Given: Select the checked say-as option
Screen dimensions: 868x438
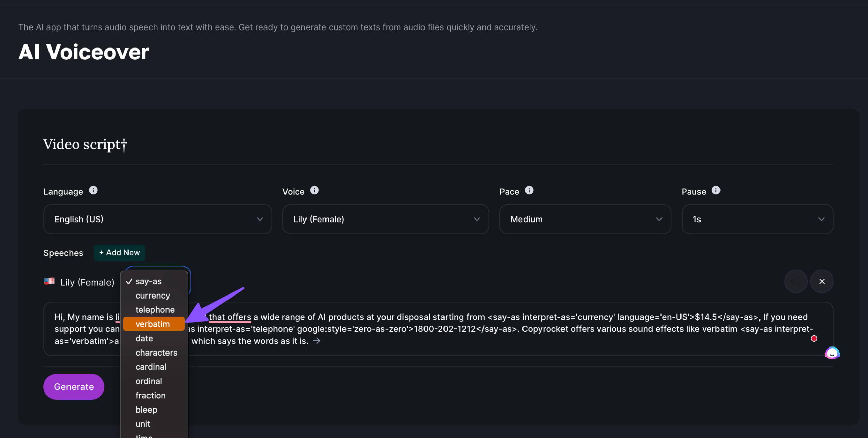Looking at the screenshot, I should pyautogui.click(x=149, y=281).
